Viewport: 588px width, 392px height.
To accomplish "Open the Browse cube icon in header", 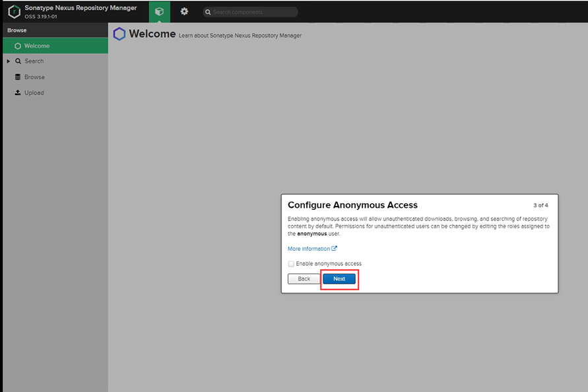I will pyautogui.click(x=160, y=12).
